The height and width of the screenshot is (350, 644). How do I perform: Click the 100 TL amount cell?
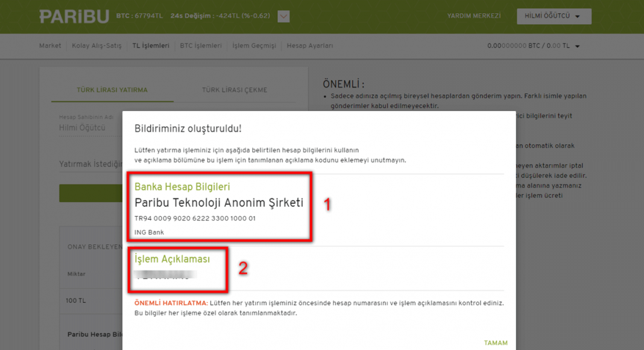[75, 301]
